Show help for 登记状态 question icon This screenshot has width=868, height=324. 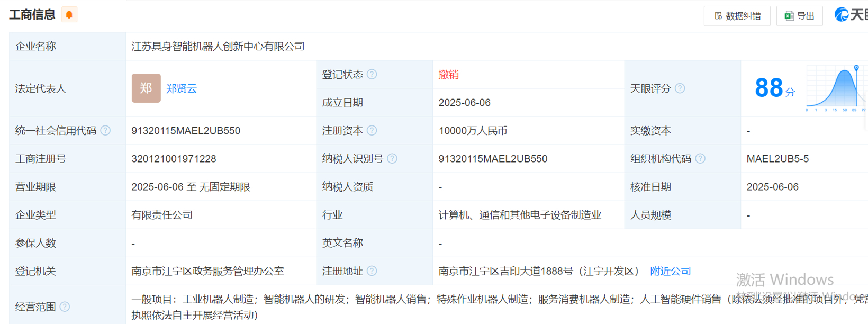372,74
